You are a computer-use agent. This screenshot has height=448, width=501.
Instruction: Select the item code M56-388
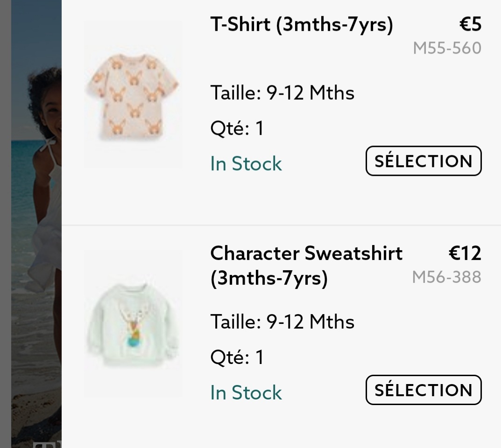coord(446,277)
